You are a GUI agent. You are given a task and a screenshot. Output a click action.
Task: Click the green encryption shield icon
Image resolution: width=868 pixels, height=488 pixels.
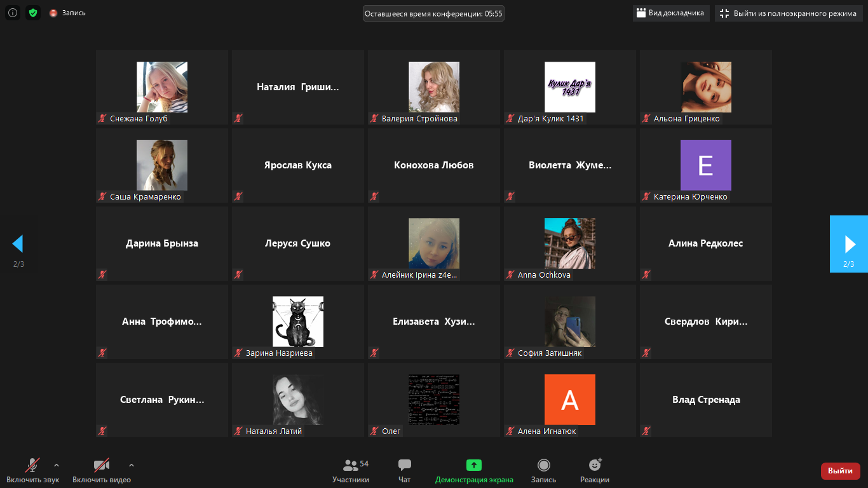tap(33, 13)
